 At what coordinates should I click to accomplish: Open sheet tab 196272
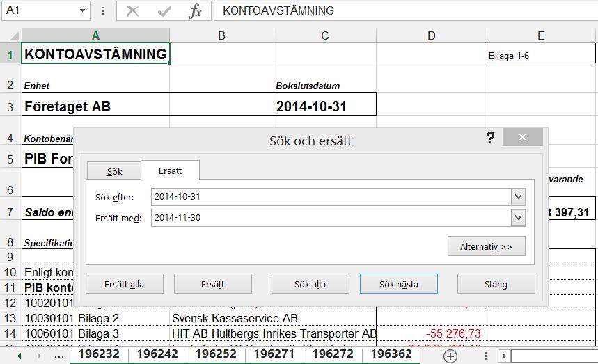pyautogui.click(x=333, y=354)
